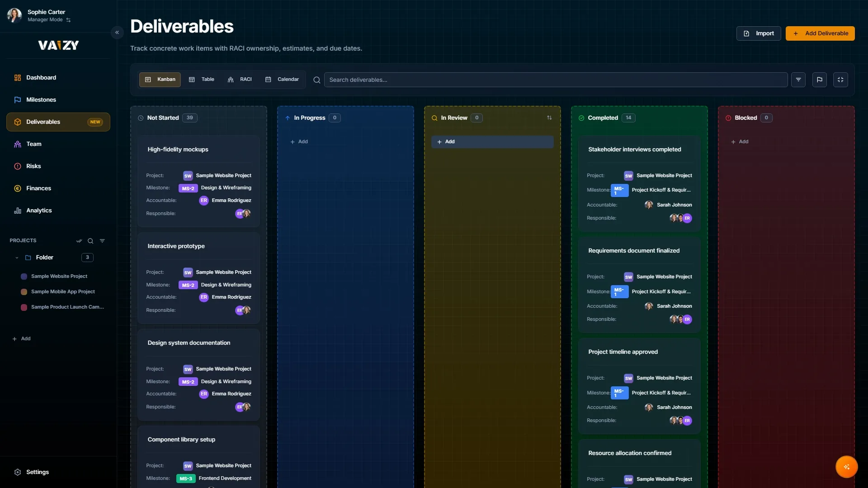Click the check-all icon in Projects panel
Viewport: 868px width, 488px height.
click(x=79, y=241)
